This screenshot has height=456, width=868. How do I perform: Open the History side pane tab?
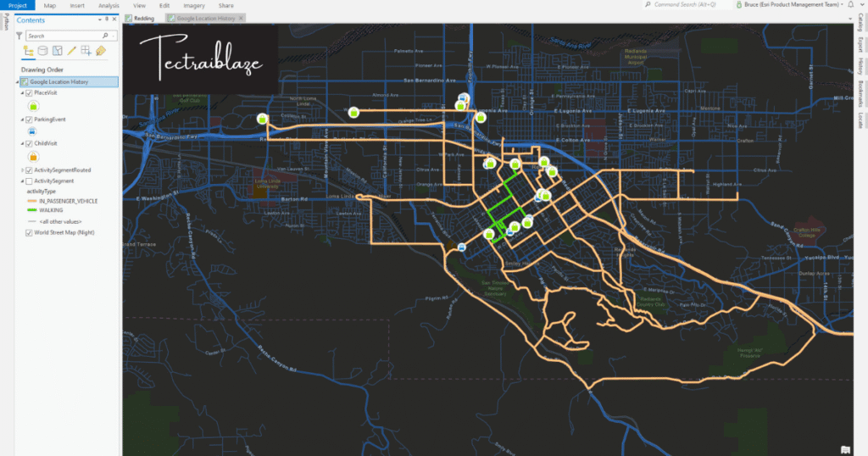point(861,66)
